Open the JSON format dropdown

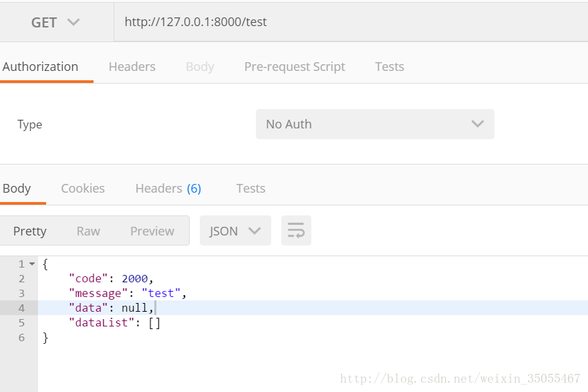coord(235,231)
